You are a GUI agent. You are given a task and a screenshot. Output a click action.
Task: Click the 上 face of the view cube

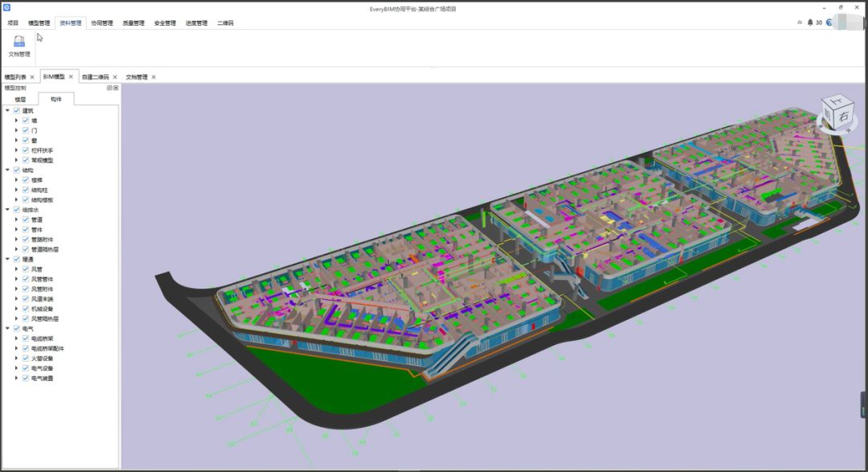837,101
